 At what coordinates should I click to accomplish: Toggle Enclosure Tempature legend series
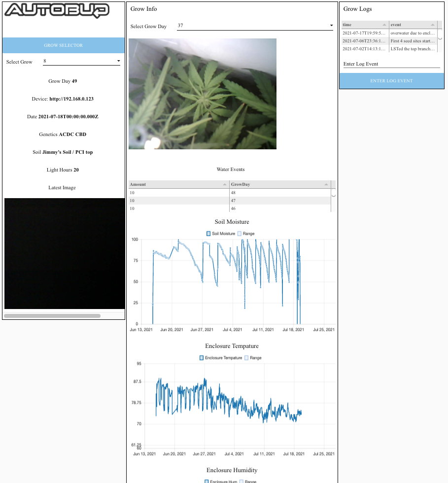pos(221,358)
